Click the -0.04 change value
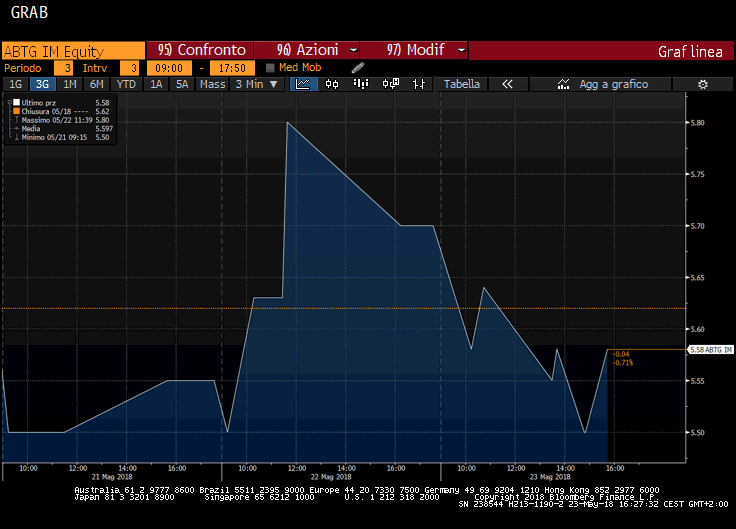This screenshot has height=529, width=736. click(621, 354)
